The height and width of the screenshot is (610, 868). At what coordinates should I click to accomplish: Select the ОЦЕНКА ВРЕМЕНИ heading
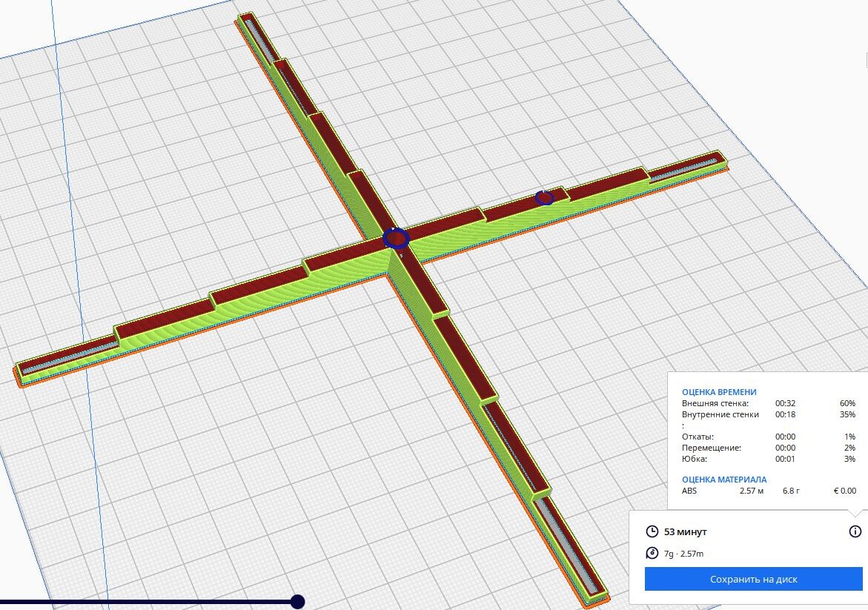[719, 392]
